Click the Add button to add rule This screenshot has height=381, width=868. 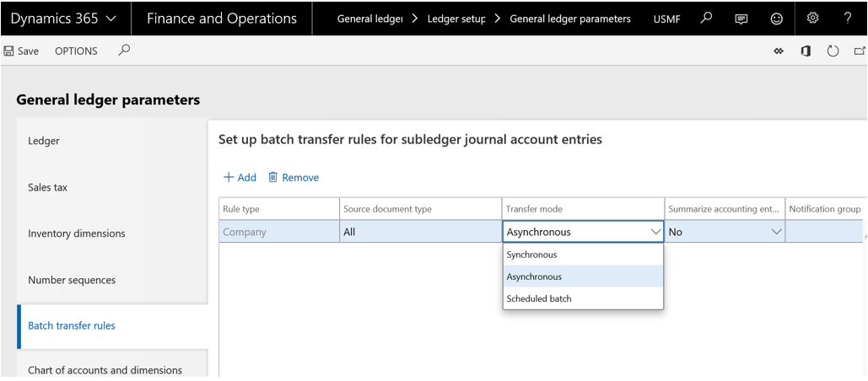point(240,177)
